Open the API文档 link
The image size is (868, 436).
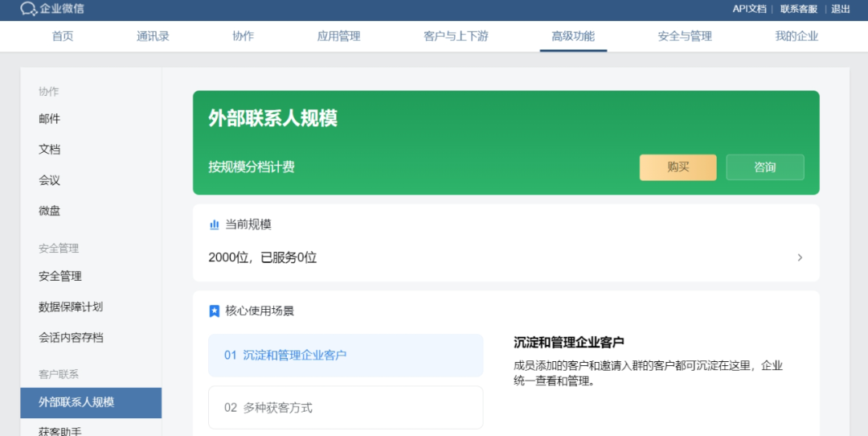click(749, 9)
